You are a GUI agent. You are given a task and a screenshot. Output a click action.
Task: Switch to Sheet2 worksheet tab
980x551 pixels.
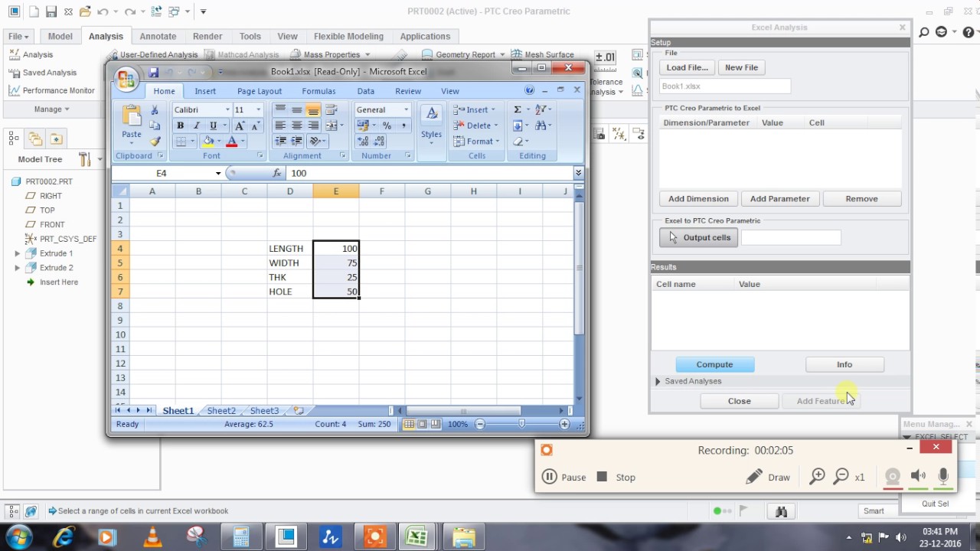[x=221, y=411]
